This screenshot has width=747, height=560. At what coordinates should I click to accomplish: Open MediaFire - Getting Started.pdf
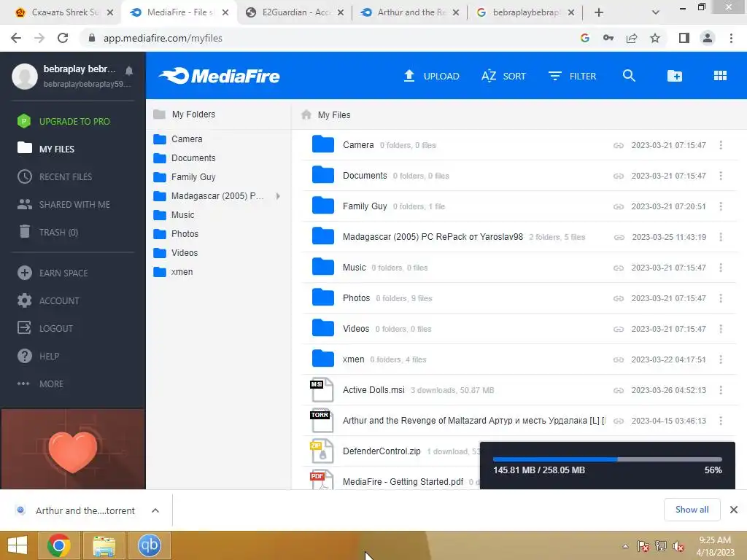(403, 481)
